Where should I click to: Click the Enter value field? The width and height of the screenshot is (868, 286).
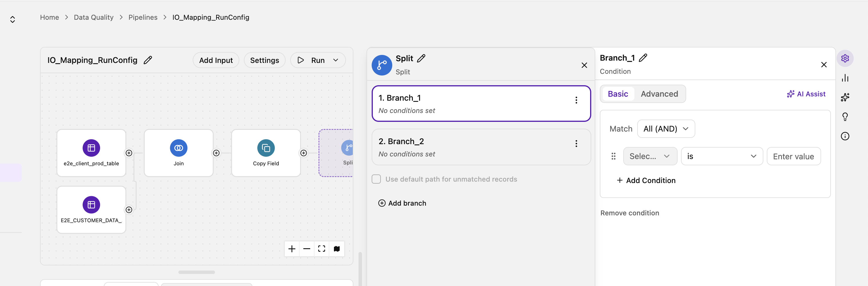(794, 156)
